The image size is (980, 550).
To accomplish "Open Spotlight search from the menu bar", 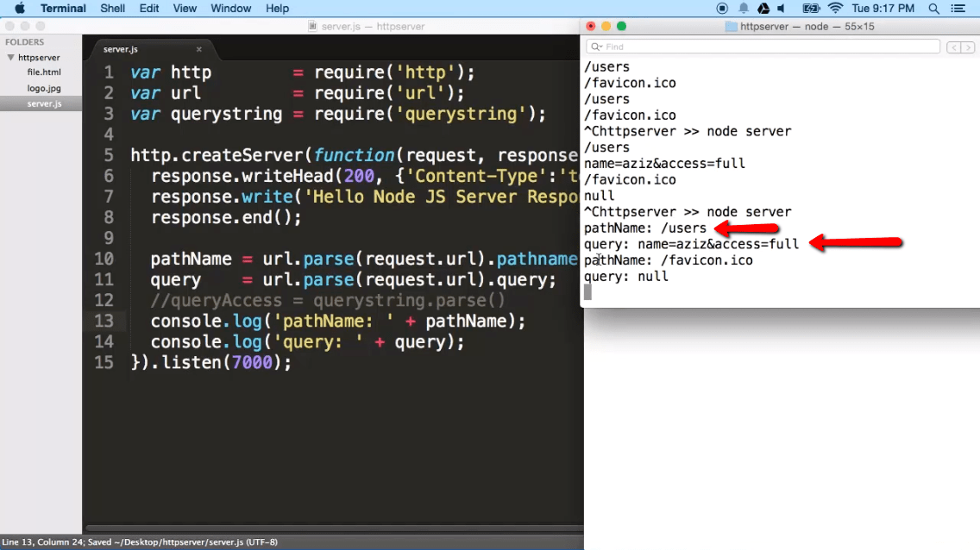I will point(932,9).
